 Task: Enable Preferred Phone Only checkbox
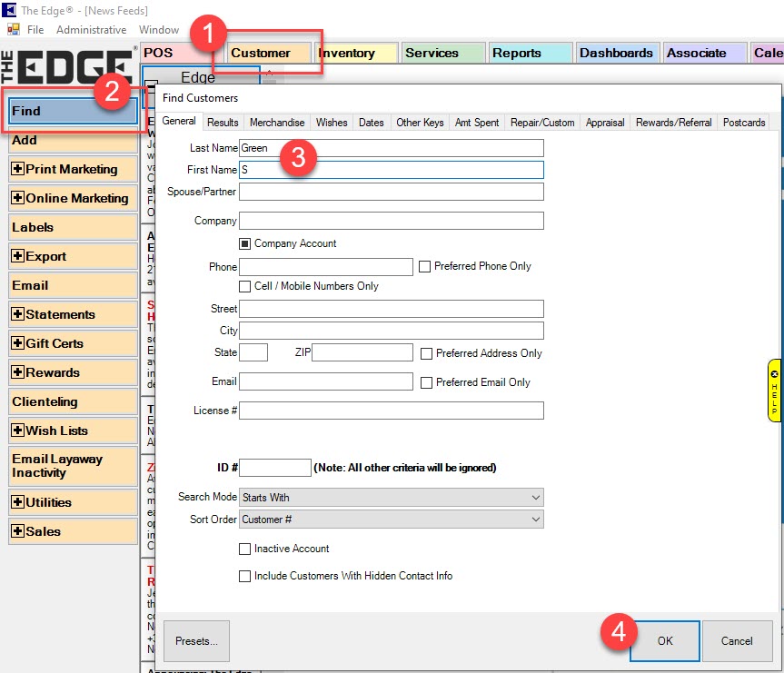tap(424, 267)
